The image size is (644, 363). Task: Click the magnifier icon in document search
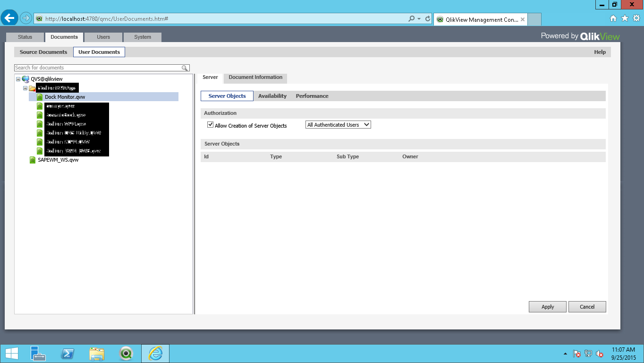coord(185,68)
